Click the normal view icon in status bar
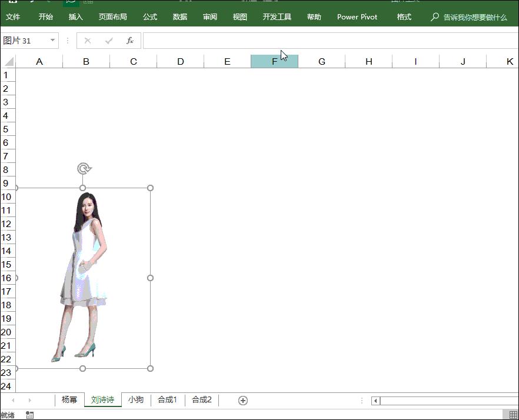The width and height of the screenshot is (519, 420). [513, 415]
